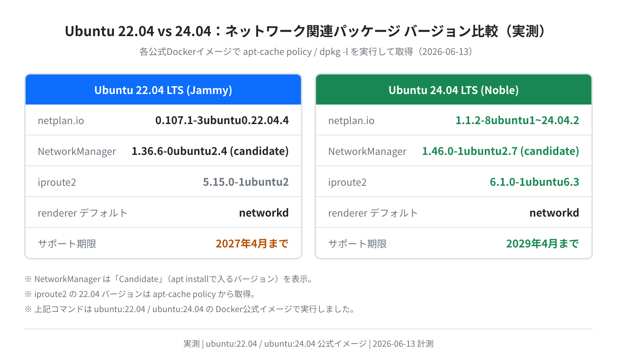Select networkd value in the Noble card

[x=554, y=213]
